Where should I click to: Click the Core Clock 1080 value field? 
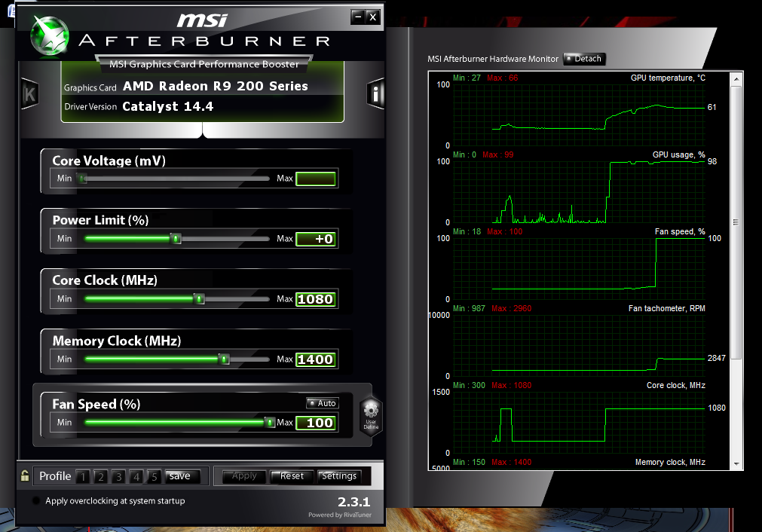click(316, 299)
